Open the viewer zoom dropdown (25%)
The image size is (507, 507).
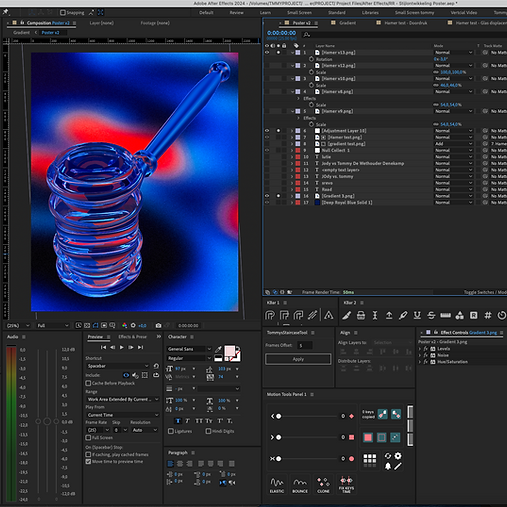tap(18, 325)
